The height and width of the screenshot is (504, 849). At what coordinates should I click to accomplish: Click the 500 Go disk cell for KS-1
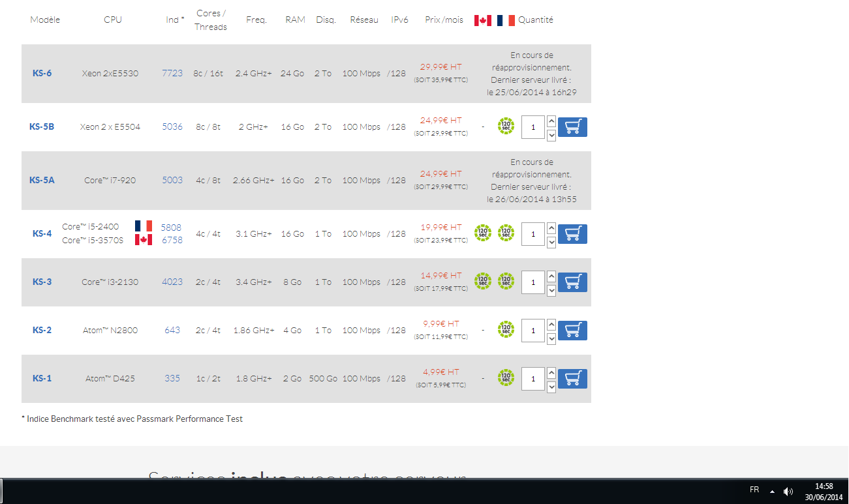point(323,378)
